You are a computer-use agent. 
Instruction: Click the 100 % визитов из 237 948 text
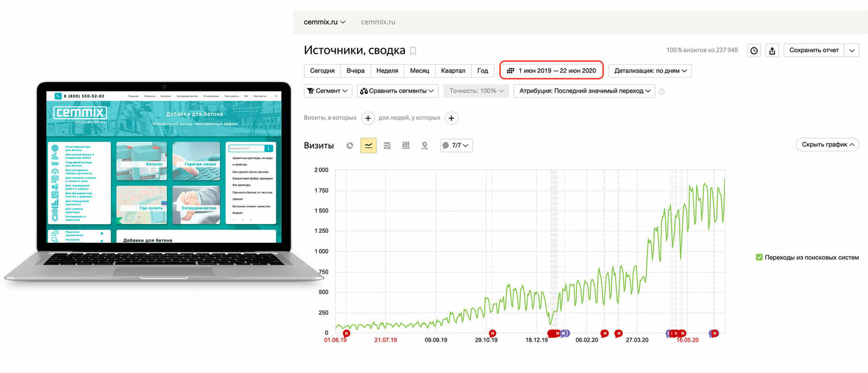point(702,50)
